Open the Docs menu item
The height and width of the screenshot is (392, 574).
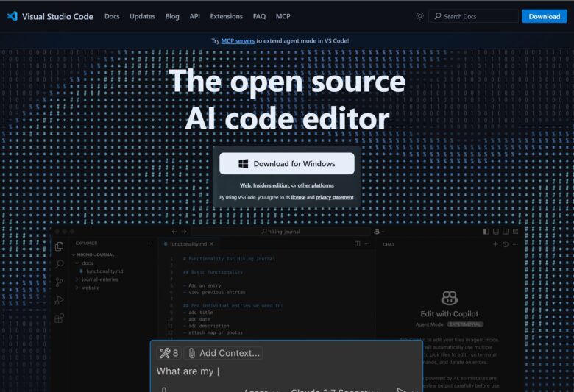(112, 16)
